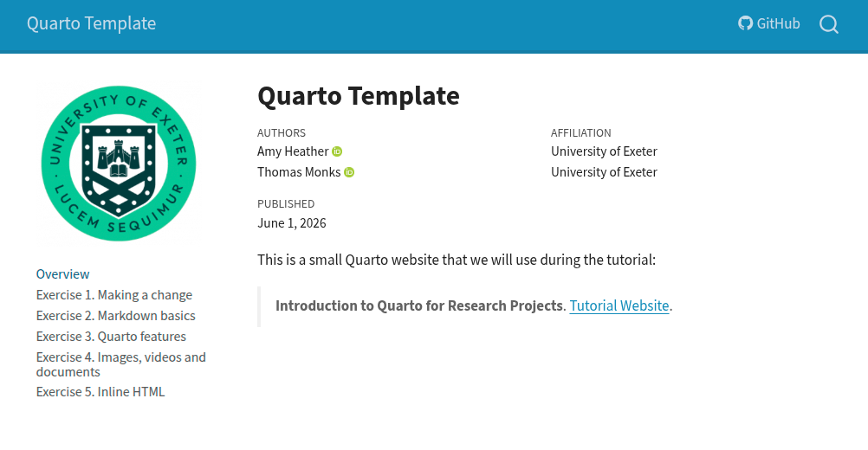
Task: Go to Quarto Template navbar title
Action: click(x=91, y=23)
